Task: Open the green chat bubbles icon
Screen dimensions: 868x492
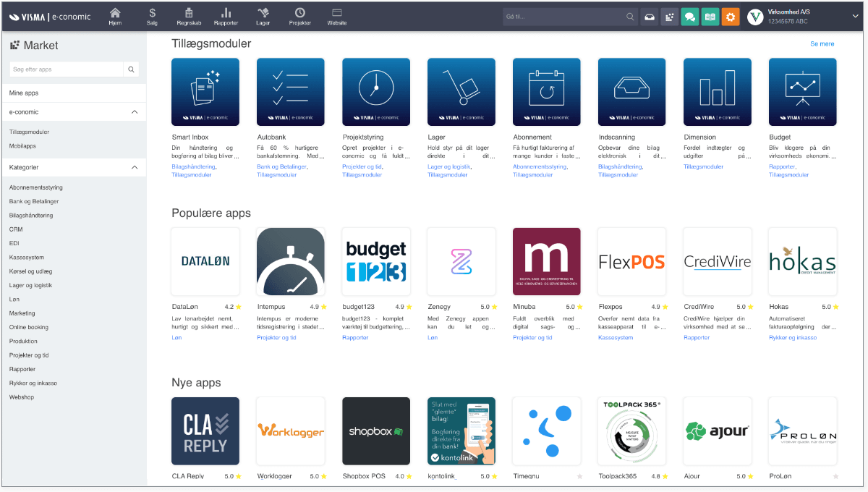Action: tap(690, 17)
